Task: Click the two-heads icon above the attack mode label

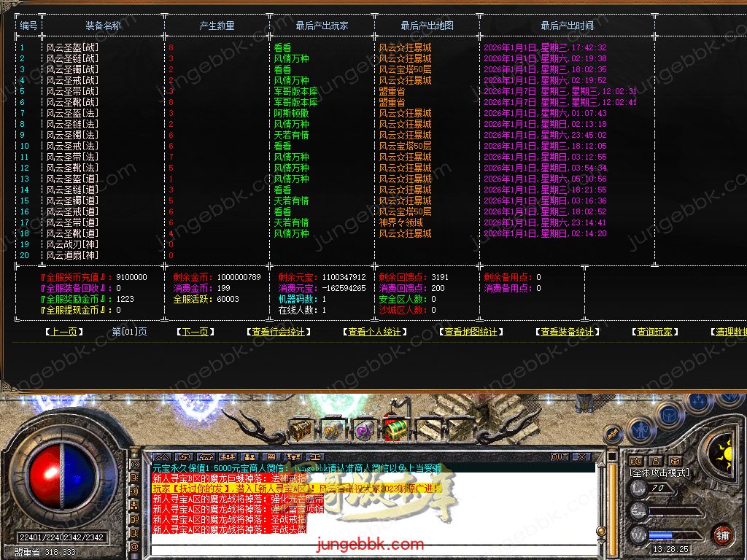Action: (x=637, y=461)
